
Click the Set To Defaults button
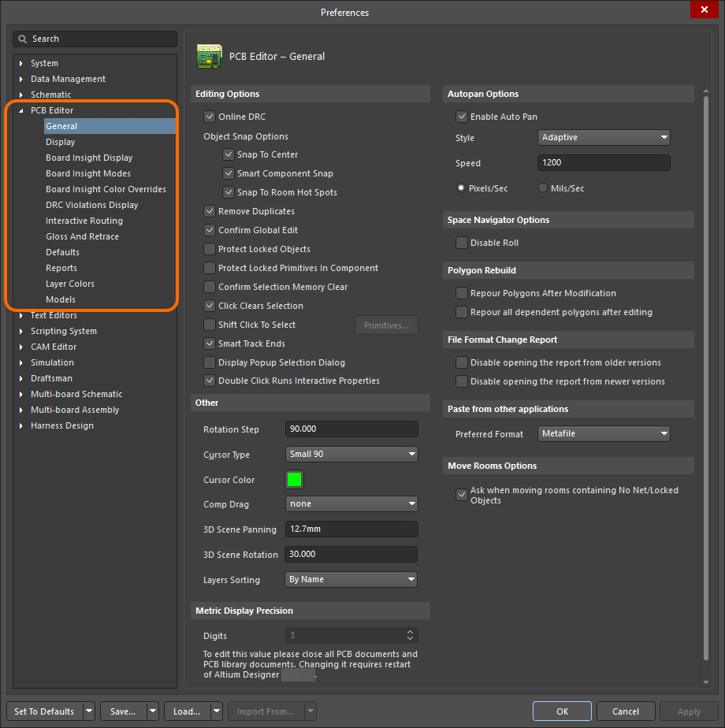pyautogui.click(x=43, y=711)
